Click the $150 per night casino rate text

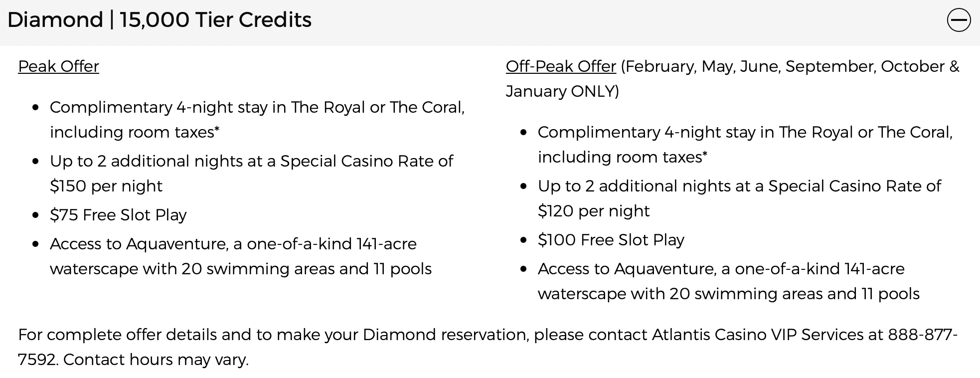(106, 186)
